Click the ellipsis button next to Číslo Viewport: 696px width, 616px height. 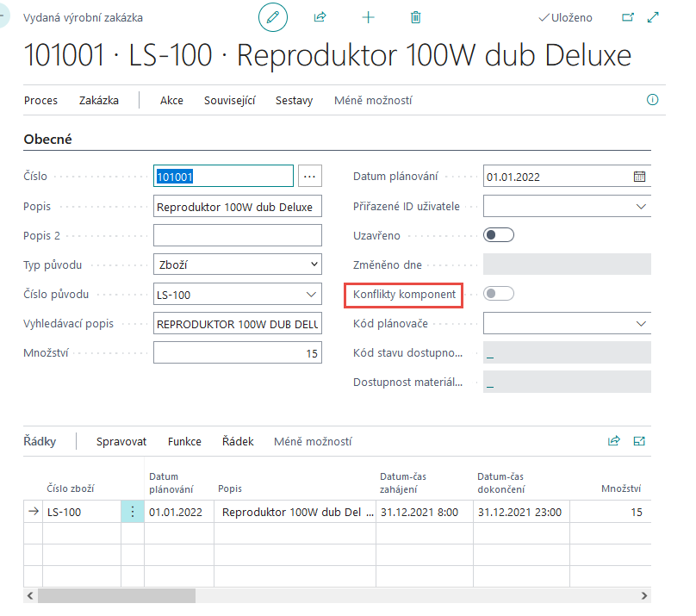310,177
